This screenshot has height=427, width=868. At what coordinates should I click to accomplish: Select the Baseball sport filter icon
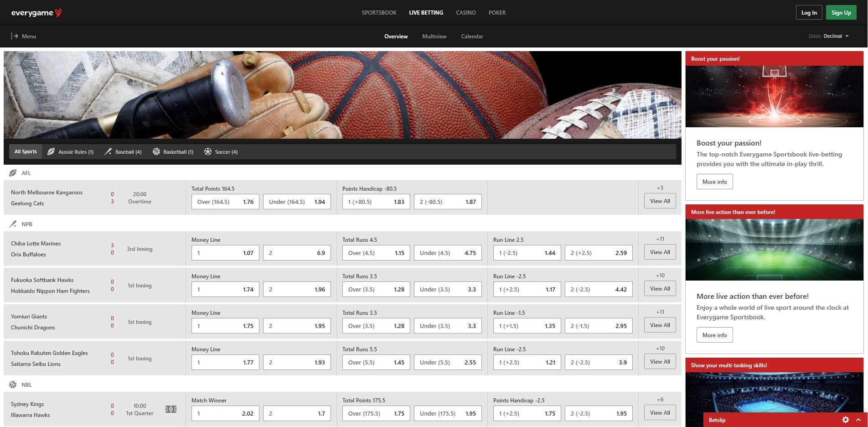pyautogui.click(x=108, y=151)
